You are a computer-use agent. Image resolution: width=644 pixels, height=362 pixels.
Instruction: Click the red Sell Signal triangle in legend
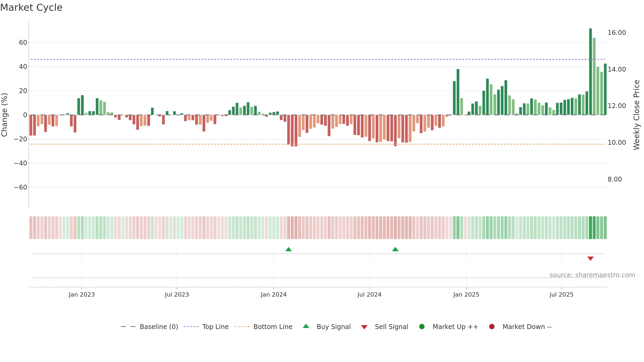click(x=364, y=327)
